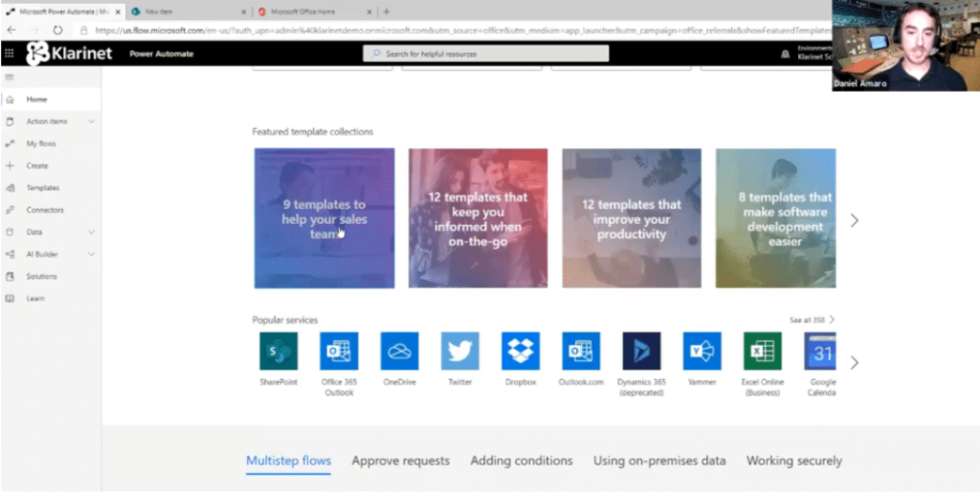Open SharePoint service icon
The height and width of the screenshot is (497, 980).
(278, 350)
